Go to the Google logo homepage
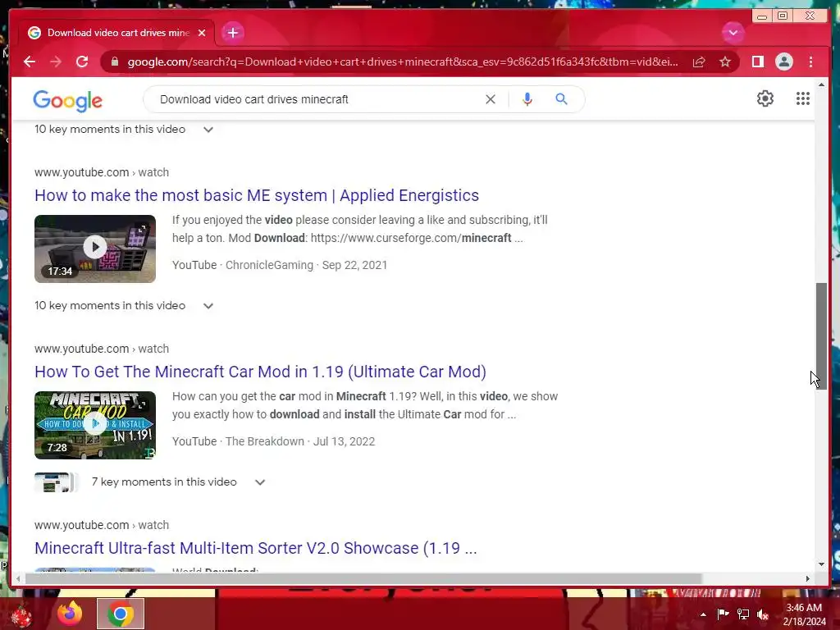The image size is (840, 630). pyautogui.click(x=67, y=101)
